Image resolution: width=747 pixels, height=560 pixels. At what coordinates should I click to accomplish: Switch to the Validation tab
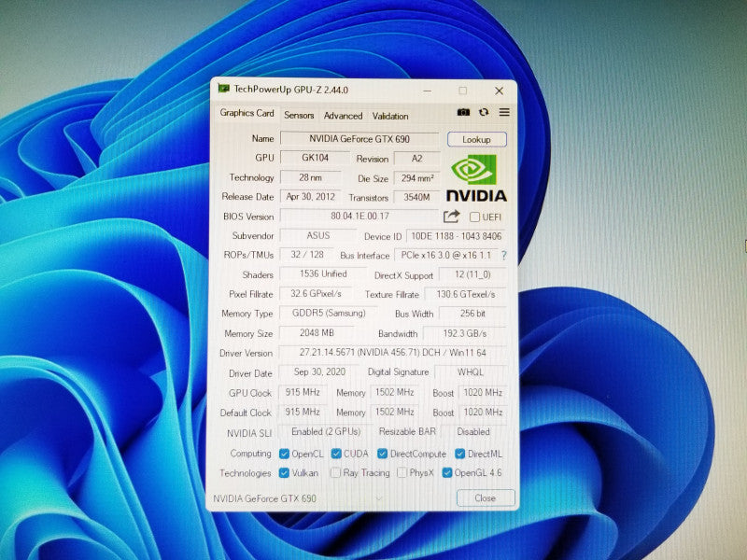tap(390, 116)
